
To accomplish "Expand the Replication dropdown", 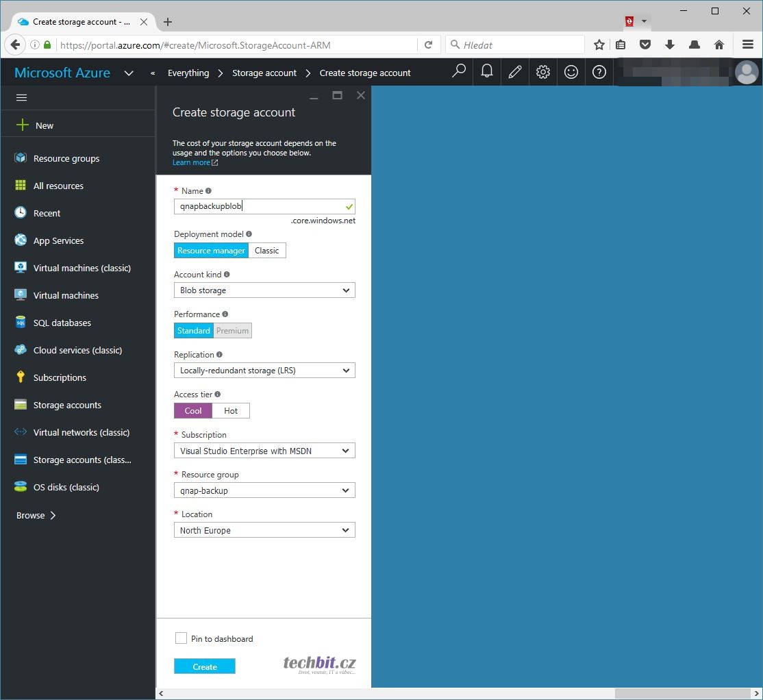I will point(264,371).
